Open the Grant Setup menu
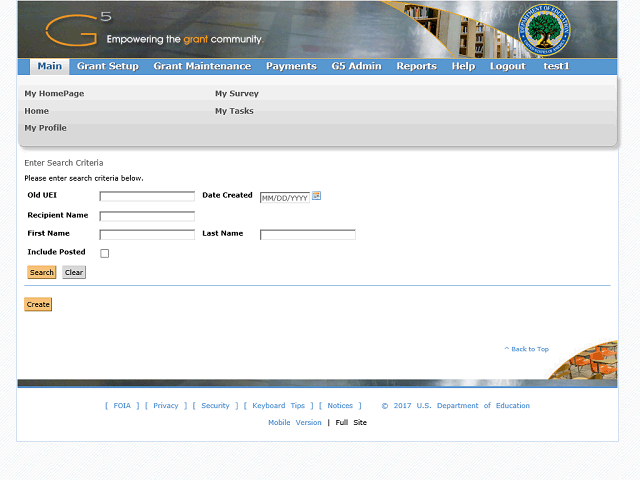This screenshot has height=480, width=640. click(x=108, y=66)
